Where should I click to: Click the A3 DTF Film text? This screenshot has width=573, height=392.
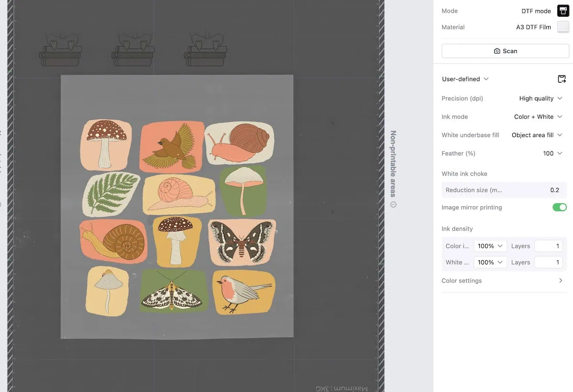click(x=533, y=27)
